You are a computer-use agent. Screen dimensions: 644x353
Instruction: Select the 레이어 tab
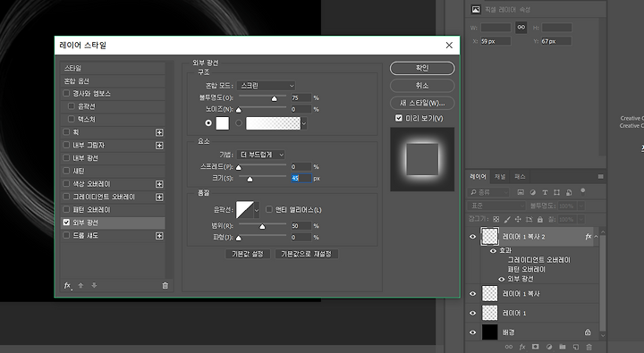point(478,177)
